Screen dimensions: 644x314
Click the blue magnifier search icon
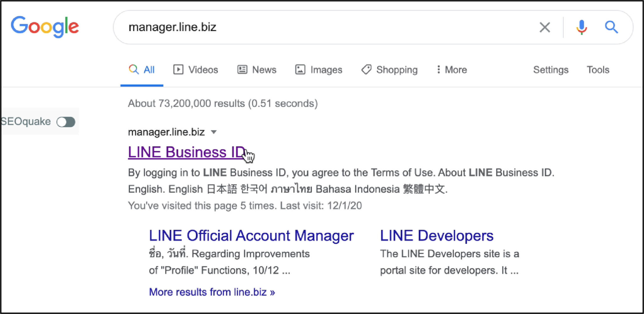(x=611, y=27)
